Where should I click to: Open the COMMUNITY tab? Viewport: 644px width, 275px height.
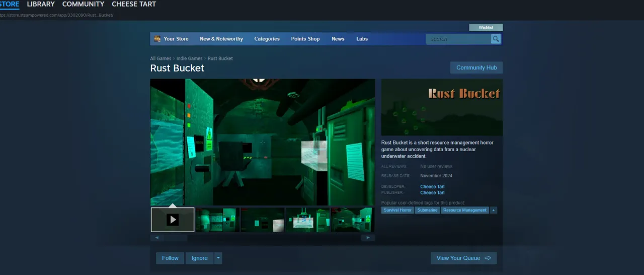point(83,4)
